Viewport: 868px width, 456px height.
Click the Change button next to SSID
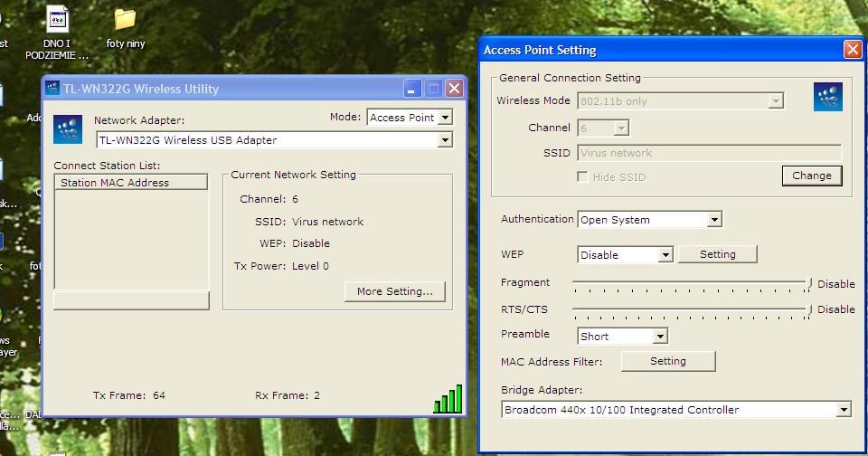812,176
